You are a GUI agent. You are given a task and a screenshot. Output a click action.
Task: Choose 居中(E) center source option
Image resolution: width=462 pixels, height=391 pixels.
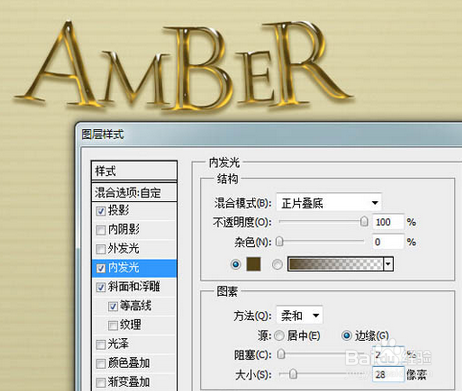tap(279, 336)
